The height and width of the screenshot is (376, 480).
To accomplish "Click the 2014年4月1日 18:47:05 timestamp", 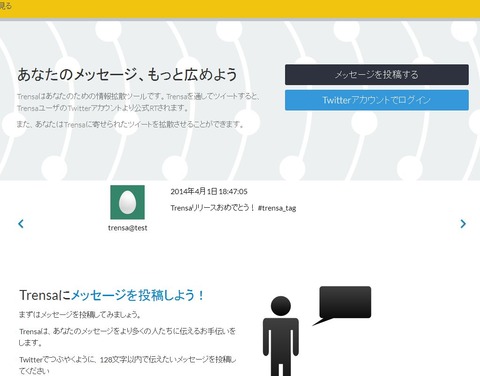I will click(x=209, y=192).
